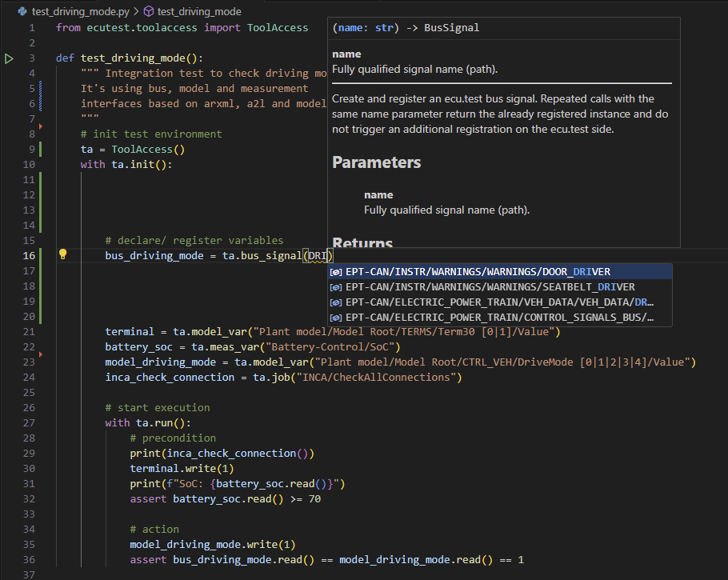Click cube symbol icon in breadcrumb
The image size is (728, 580).
148,12
